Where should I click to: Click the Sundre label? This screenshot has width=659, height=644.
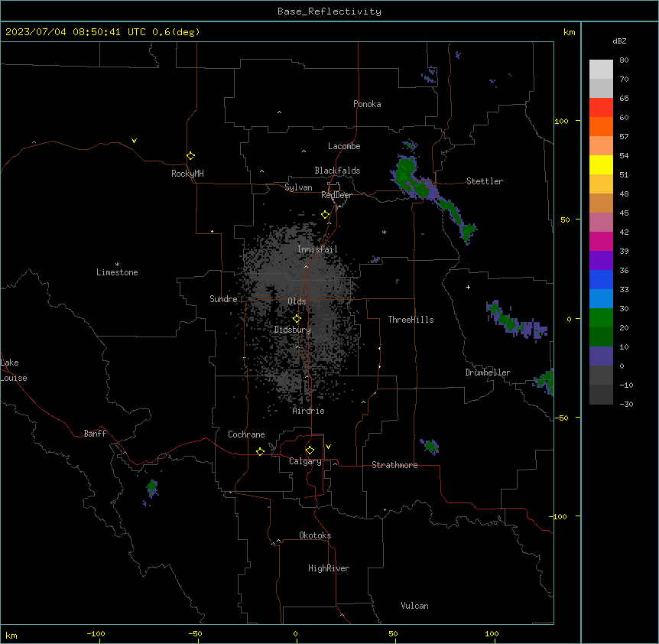[223, 299]
